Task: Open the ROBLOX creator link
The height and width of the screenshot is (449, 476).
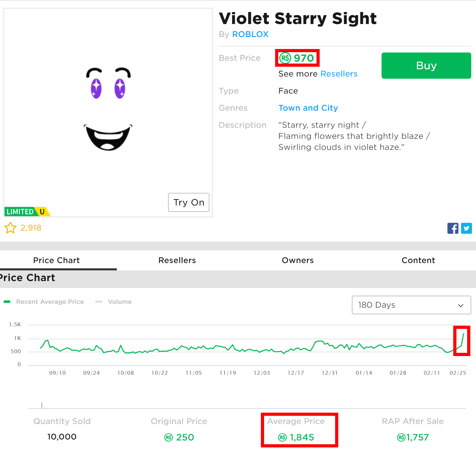Action: click(250, 34)
